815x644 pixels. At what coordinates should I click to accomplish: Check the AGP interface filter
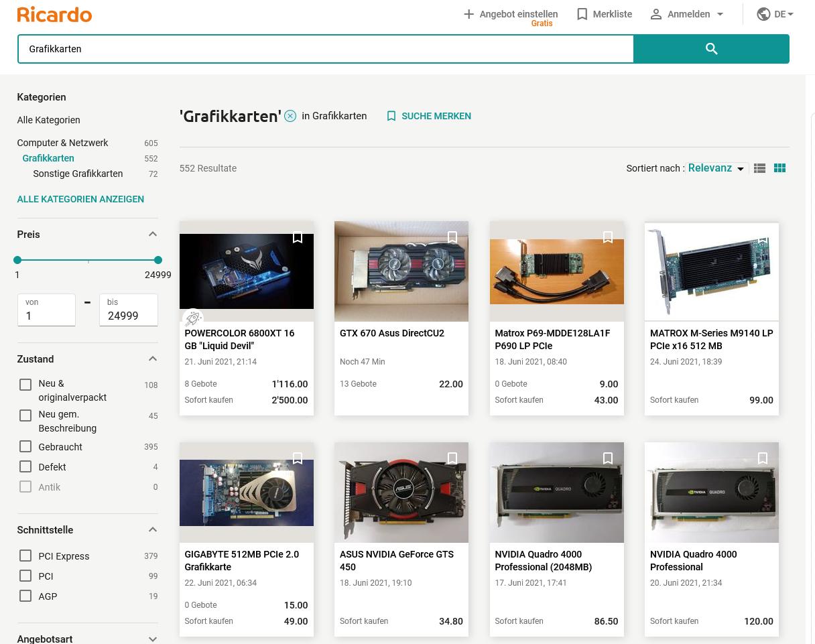coord(25,596)
